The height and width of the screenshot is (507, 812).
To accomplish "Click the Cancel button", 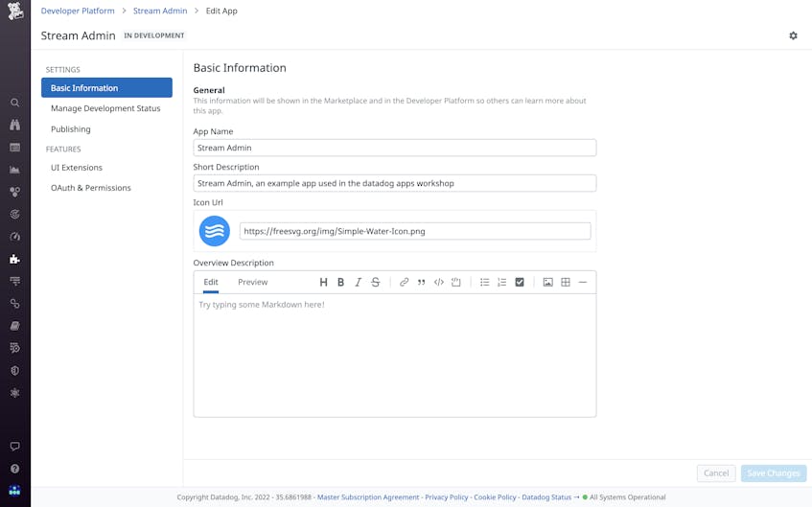I will point(716,472).
